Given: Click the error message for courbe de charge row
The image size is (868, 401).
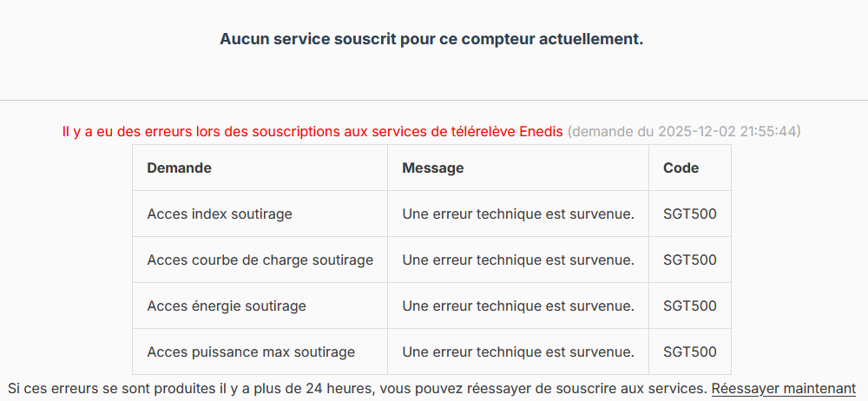Looking at the screenshot, I should pyautogui.click(x=518, y=260).
